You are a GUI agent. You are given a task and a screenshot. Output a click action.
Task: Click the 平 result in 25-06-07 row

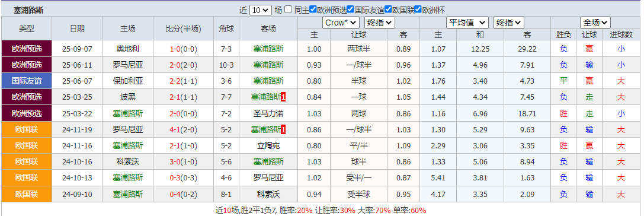563,81
